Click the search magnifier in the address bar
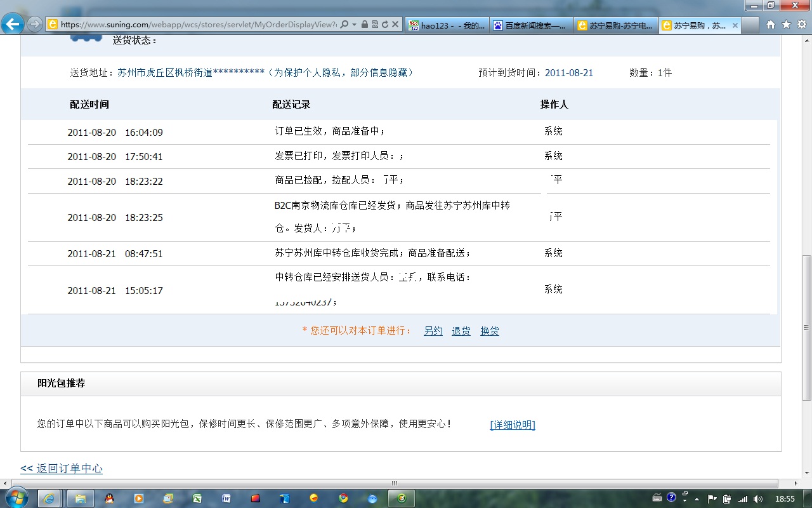The image size is (812, 508). 344,23
